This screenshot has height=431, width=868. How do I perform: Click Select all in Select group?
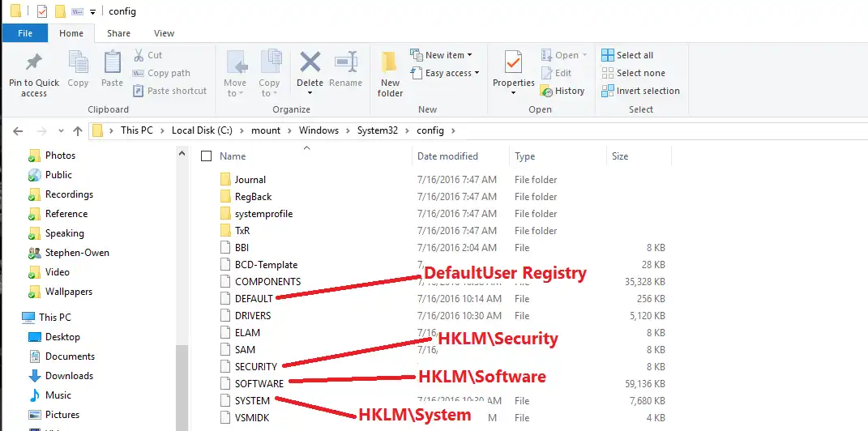coord(627,55)
